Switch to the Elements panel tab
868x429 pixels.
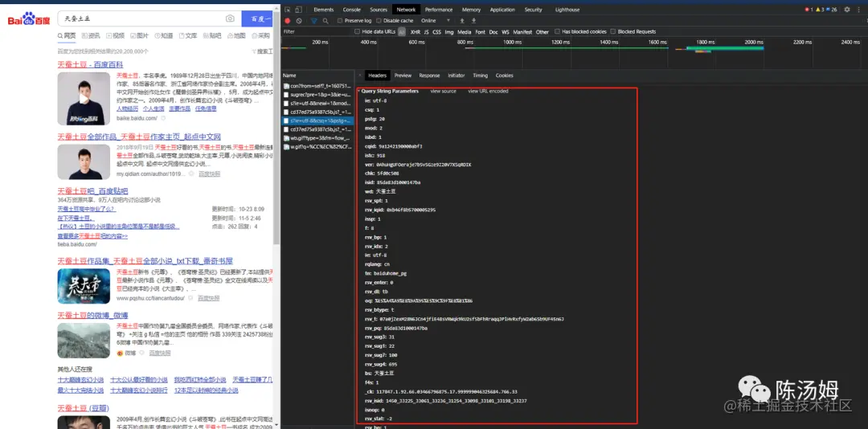tap(323, 10)
